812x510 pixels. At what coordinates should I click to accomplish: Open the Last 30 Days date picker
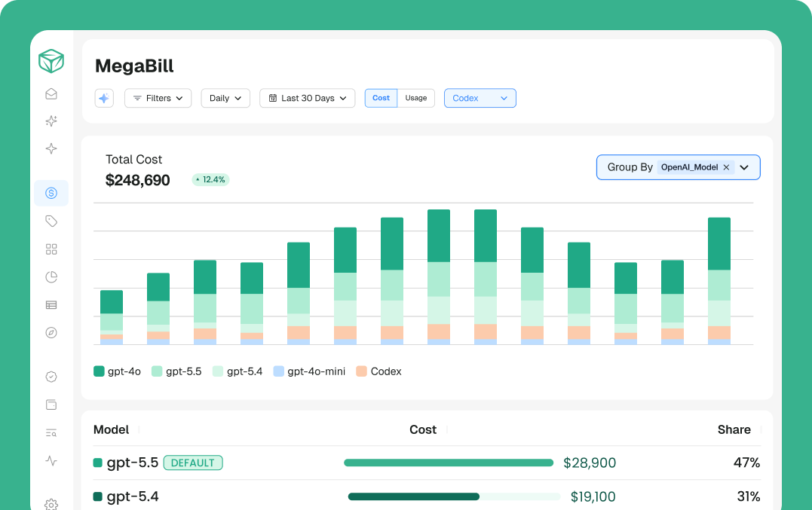[x=308, y=98]
